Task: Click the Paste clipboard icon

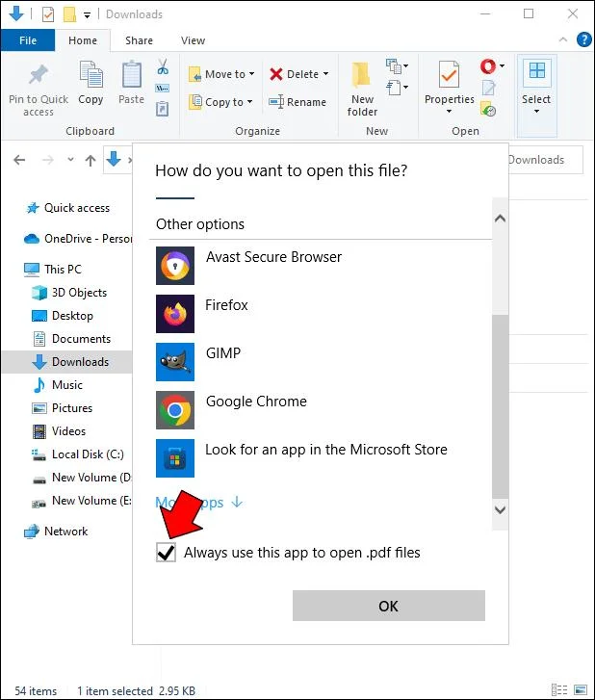Action: coord(132,76)
